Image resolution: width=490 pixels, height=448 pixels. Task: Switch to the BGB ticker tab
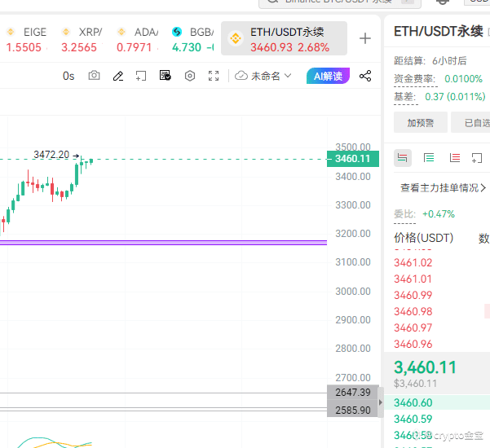(192, 39)
